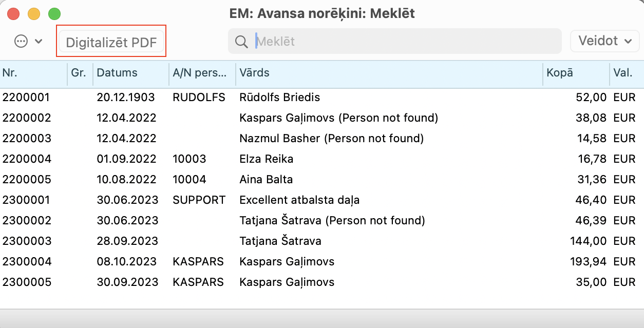Select record 2300005 for 35,00 EUR
Screen dimensions: 644x328
(x=287, y=282)
